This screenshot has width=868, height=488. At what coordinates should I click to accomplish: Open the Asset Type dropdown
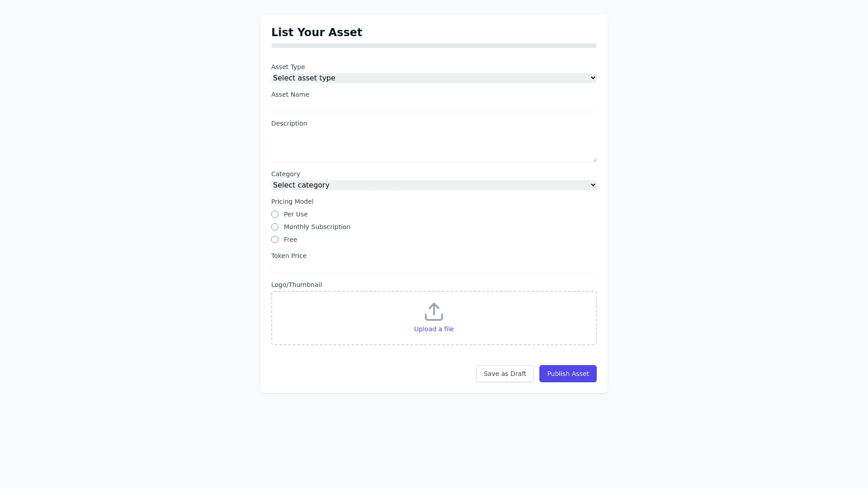click(x=434, y=78)
